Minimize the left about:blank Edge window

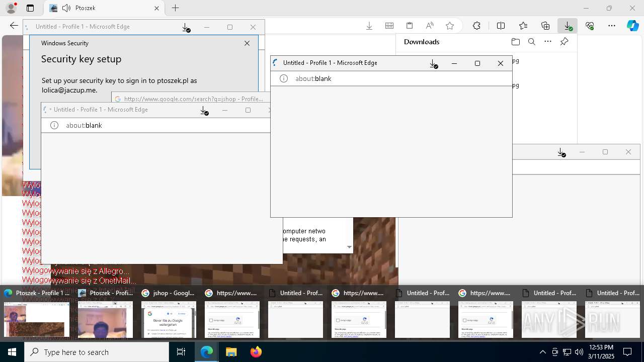(x=225, y=110)
